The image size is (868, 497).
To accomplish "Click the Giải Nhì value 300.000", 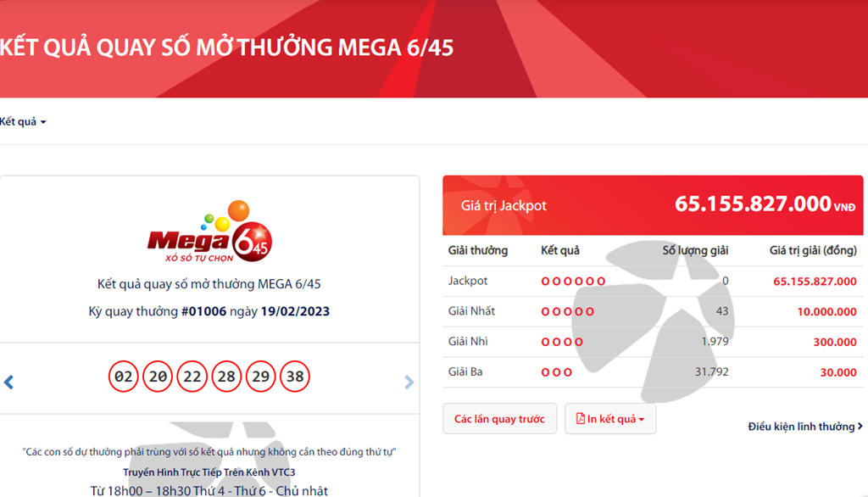I will [835, 342].
